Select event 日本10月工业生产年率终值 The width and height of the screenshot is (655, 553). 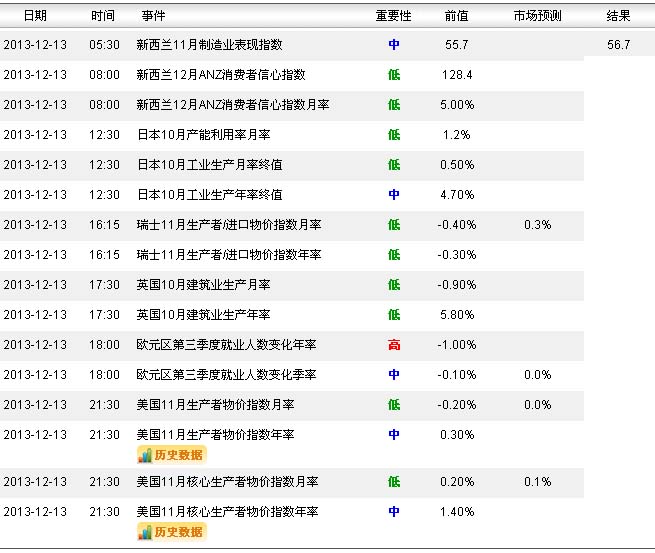coord(210,195)
